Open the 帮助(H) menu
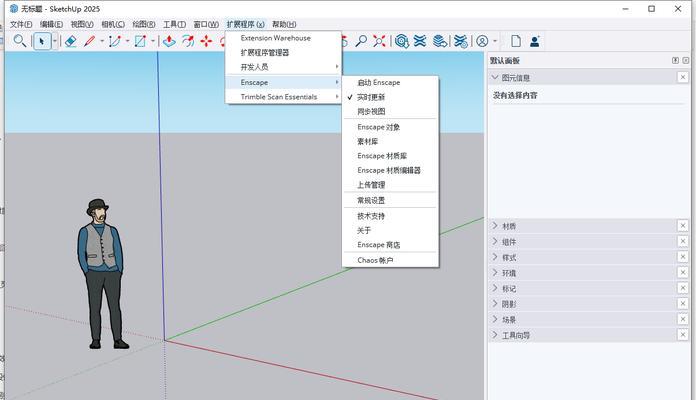This screenshot has height=400, width=696. 284,24
